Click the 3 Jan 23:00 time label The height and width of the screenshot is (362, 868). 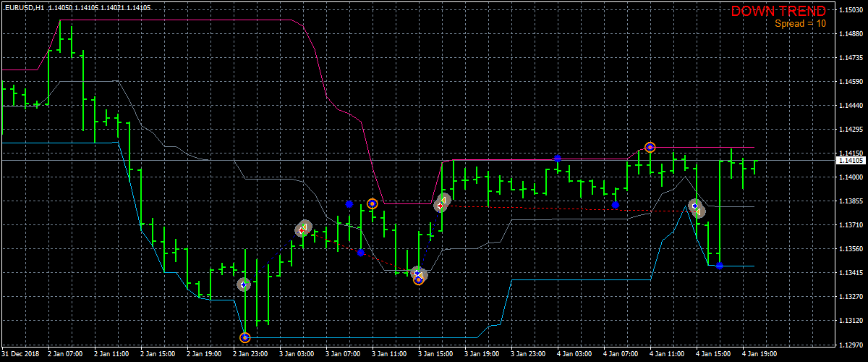(529, 355)
